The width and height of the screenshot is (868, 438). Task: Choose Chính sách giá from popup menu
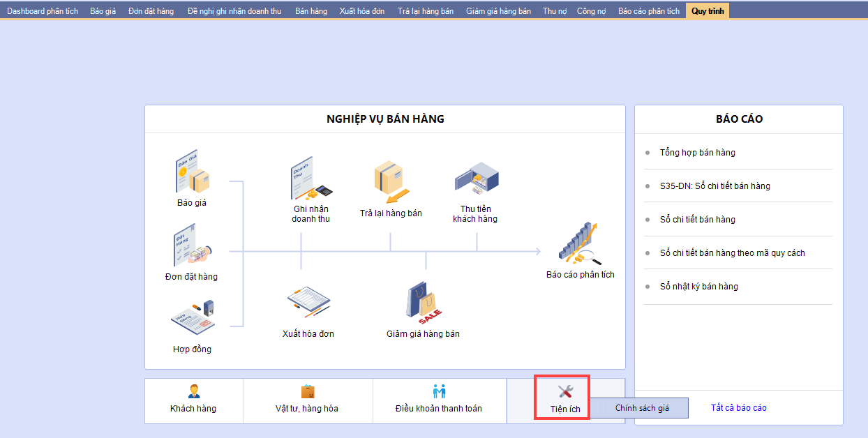(642, 408)
